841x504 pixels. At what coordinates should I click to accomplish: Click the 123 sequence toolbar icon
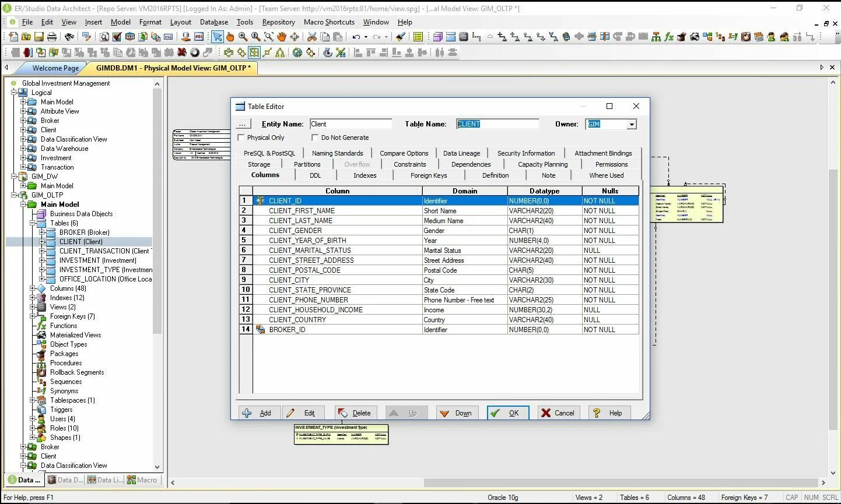[720, 37]
